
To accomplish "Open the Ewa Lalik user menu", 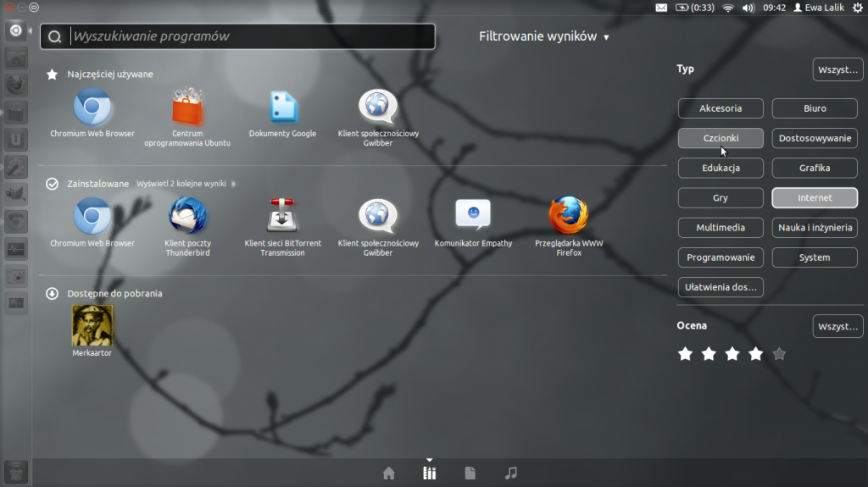I will point(819,8).
